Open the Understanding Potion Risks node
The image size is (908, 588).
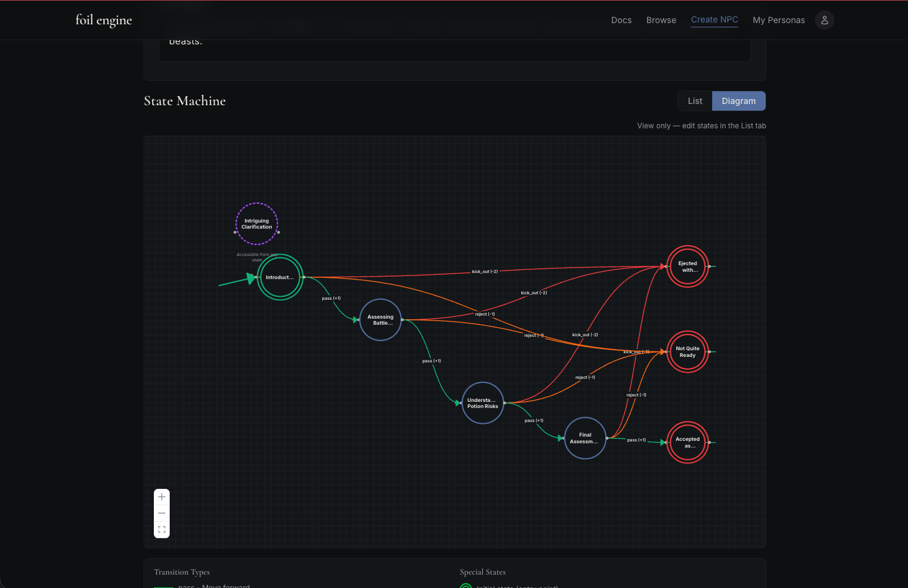(x=482, y=403)
